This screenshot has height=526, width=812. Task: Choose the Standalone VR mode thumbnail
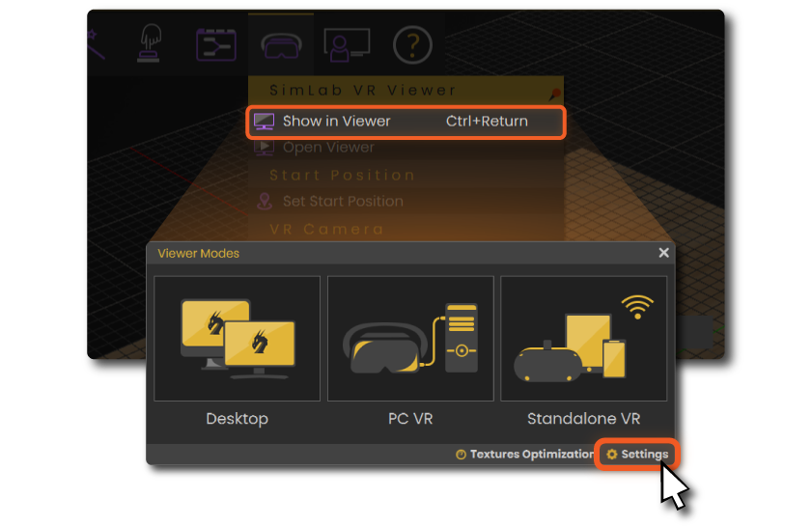583,339
